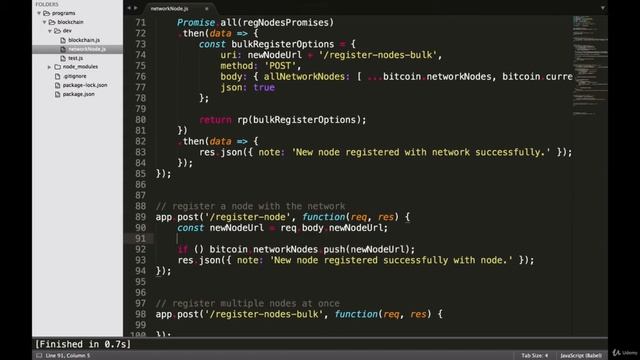Click the node_modules folder name
This screenshot has height=360, width=640.
[80, 67]
